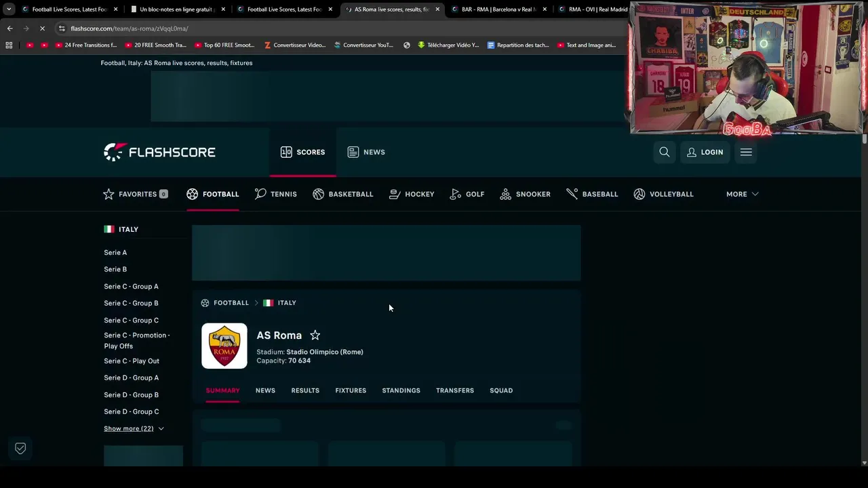Click the address bar URL field
This screenshot has height=488, width=868.
point(339,28)
